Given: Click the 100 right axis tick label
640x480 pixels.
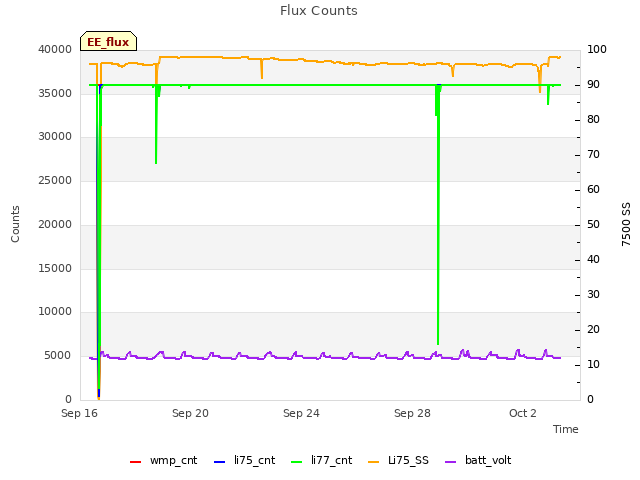Looking at the screenshot, I should coord(597,49).
